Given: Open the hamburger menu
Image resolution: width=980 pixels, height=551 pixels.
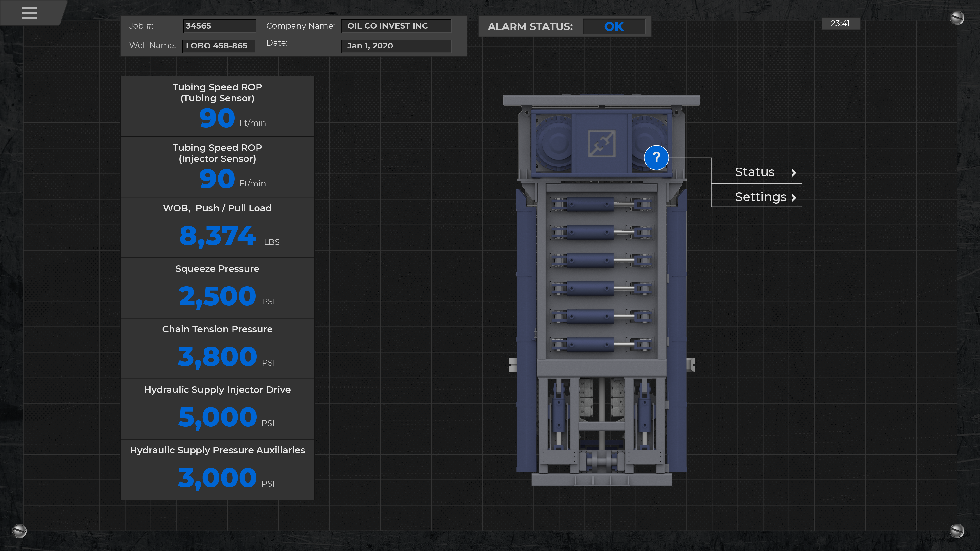Looking at the screenshot, I should [x=29, y=12].
